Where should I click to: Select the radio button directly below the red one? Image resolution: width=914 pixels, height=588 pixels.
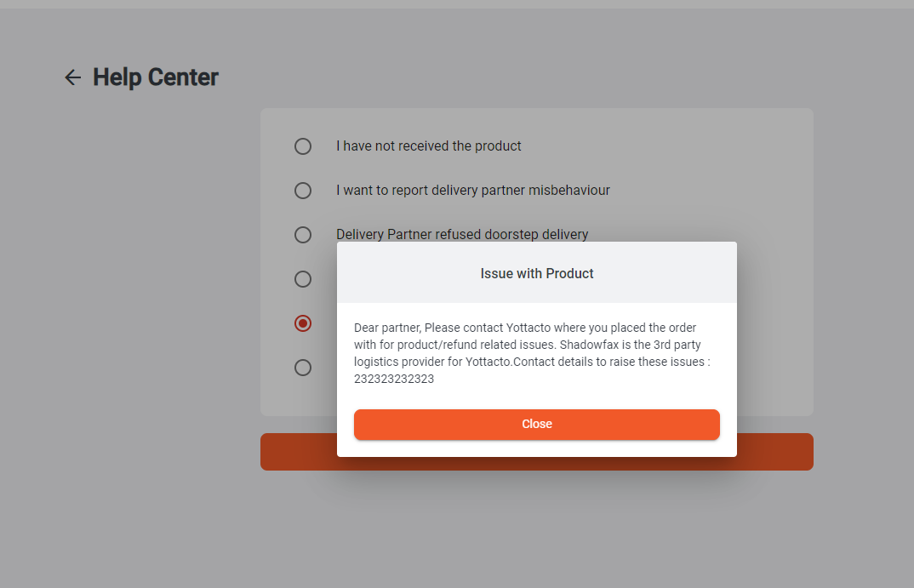[x=303, y=368]
